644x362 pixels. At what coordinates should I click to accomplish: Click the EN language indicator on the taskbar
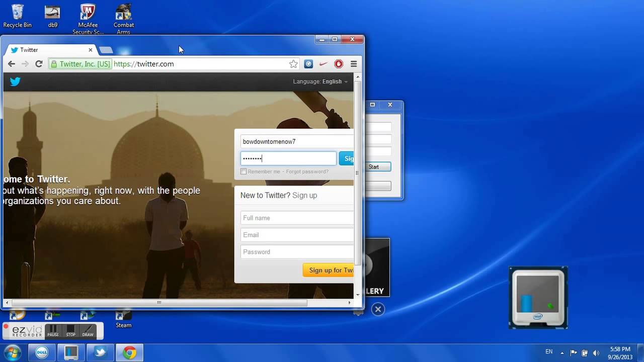pos(549,352)
